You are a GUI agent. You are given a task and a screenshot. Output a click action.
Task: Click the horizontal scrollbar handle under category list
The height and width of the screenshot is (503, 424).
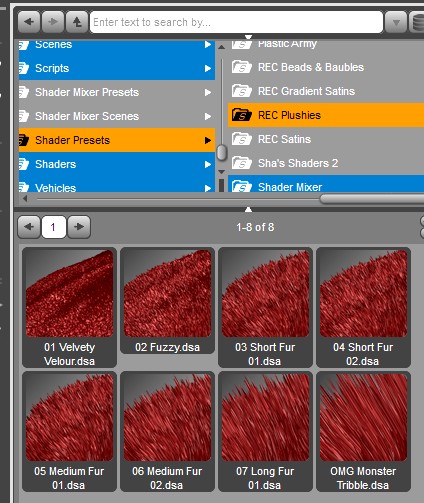tap(372, 199)
